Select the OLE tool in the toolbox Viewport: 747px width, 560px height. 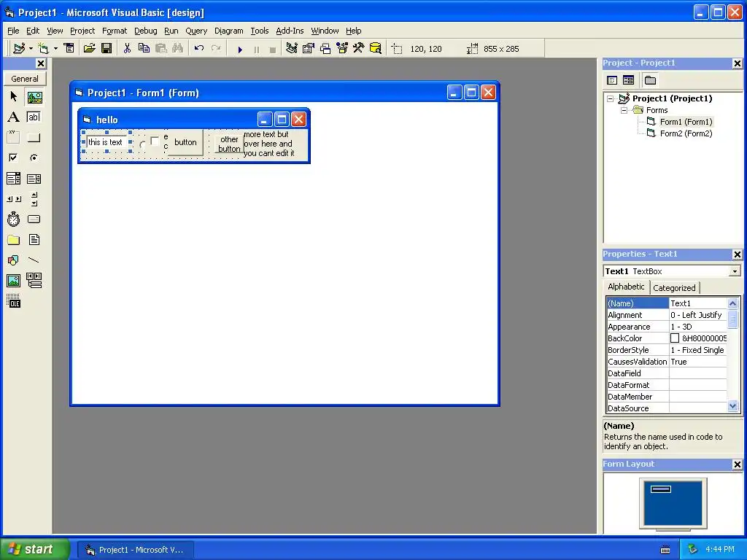tap(13, 301)
